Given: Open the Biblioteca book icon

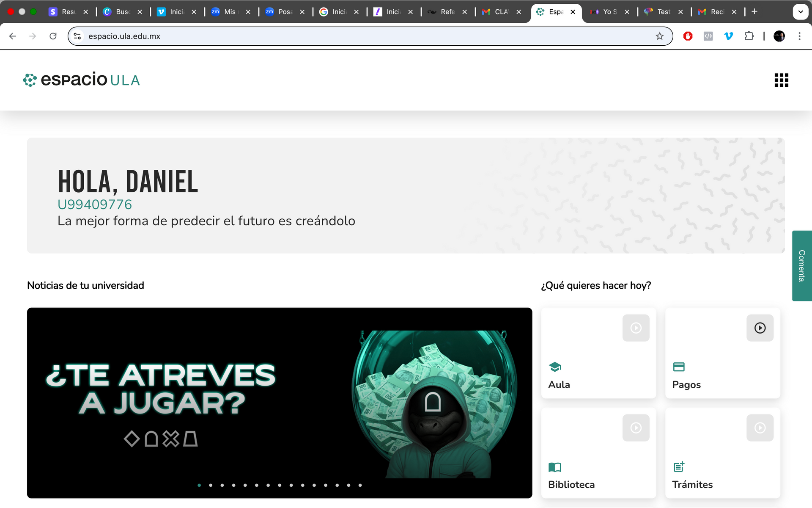Looking at the screenshot, I should pos(554,467).
